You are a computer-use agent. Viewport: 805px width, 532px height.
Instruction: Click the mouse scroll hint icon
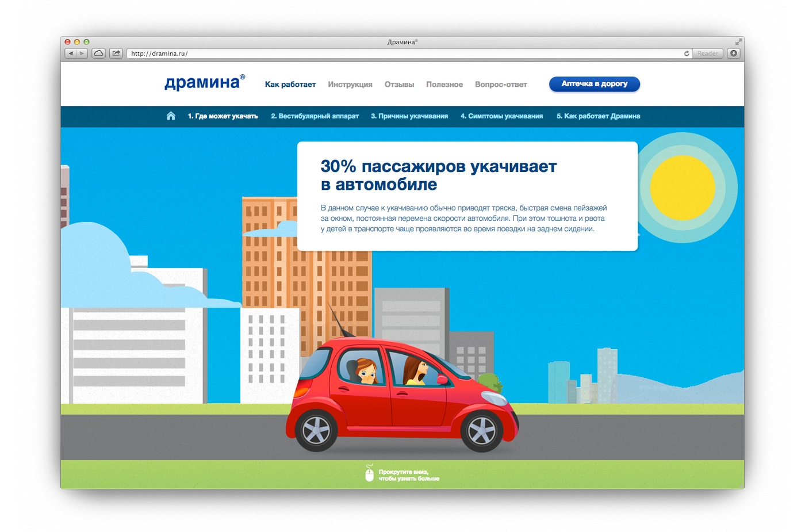369,473
